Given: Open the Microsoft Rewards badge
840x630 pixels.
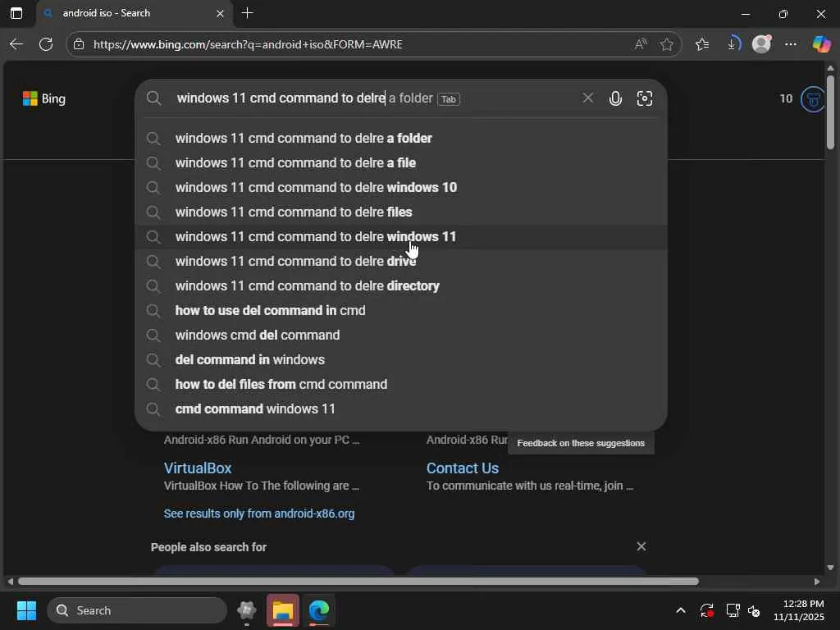Looking at the screenshot, I should tap(813, 98).
